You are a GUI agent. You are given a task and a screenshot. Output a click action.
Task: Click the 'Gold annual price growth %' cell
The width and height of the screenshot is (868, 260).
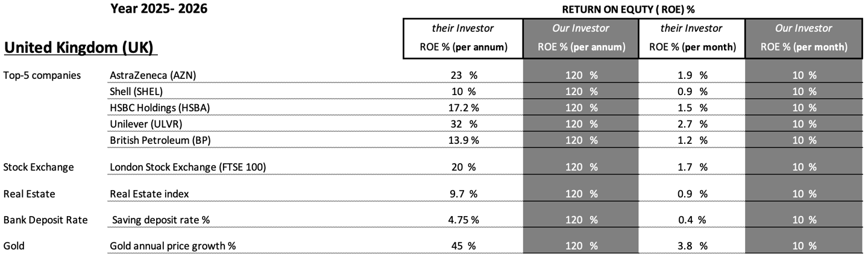coord(169,246)
